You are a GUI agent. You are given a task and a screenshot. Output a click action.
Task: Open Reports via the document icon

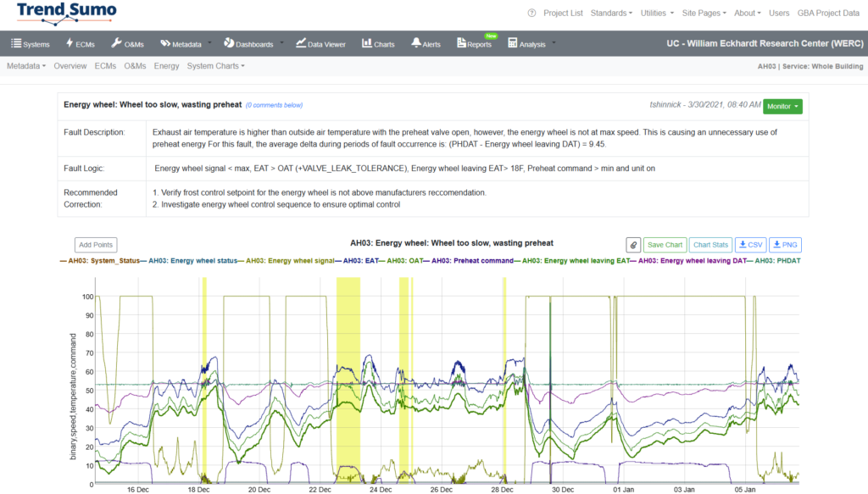point(461,43)
